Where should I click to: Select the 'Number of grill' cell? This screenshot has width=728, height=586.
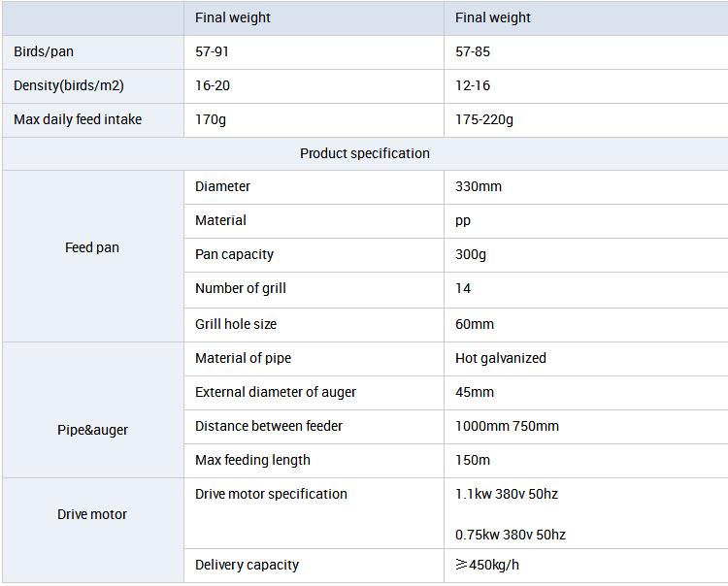click(x=314, y=289)
